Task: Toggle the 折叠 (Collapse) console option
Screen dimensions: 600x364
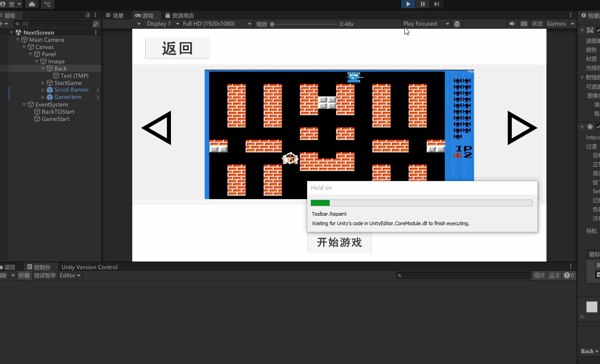Action: point(24,275)
